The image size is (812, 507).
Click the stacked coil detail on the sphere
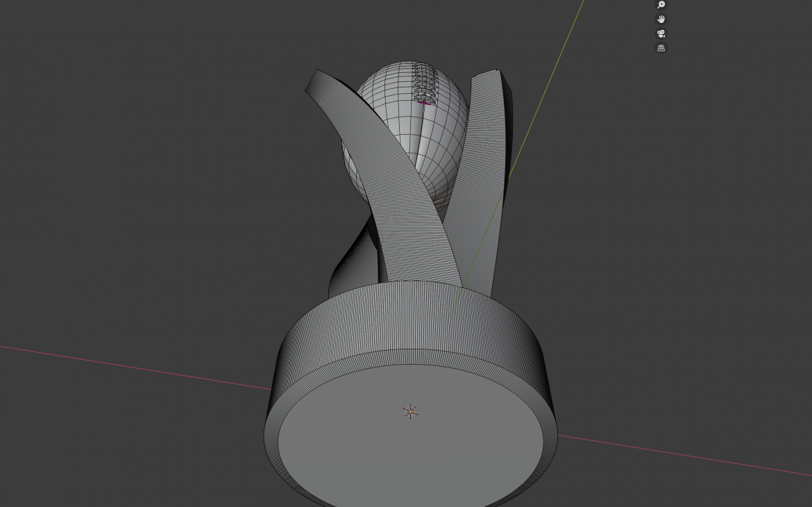(423, 80)
